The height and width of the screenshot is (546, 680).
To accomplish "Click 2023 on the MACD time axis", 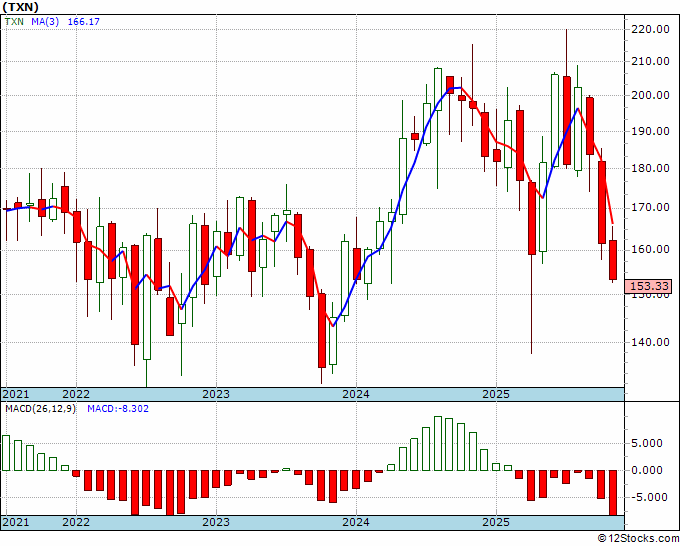I will pyautogui.click(x=216, y=522).
